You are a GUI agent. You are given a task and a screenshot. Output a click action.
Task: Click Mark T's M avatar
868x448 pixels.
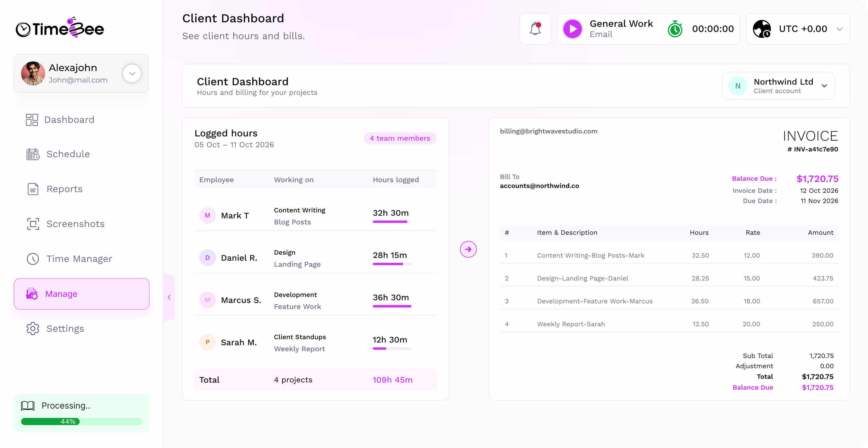click(208, 216)
